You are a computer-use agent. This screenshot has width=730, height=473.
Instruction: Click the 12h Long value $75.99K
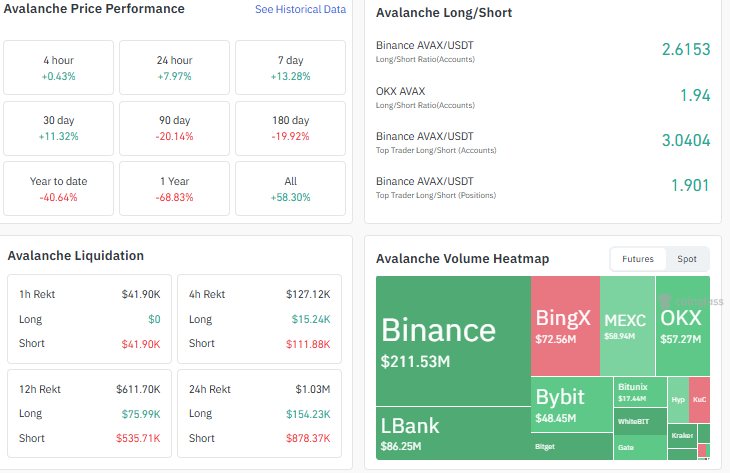[141, 414]
